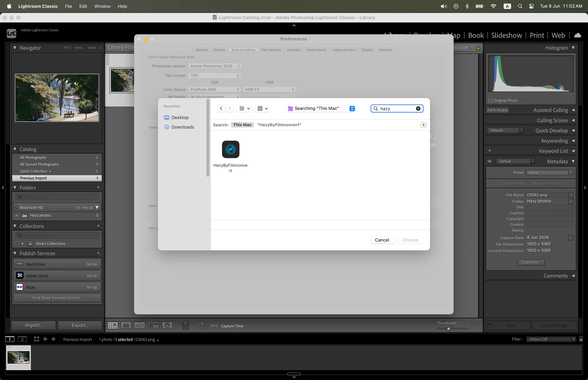Toggle the Original Photo checkbox
Image resolution: width=588 pixels, height=380 pixels.
(x=490, y=100)
